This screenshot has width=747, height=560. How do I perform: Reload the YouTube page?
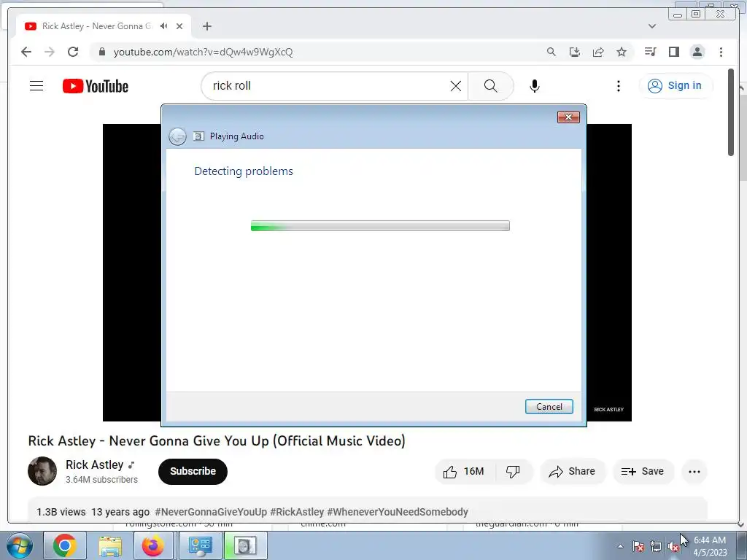73,52
